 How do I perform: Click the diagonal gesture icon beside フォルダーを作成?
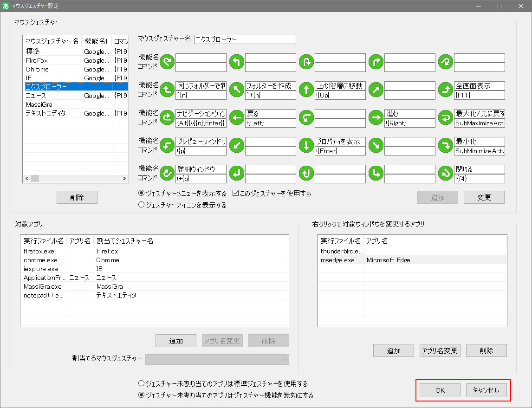coord(236,90)
